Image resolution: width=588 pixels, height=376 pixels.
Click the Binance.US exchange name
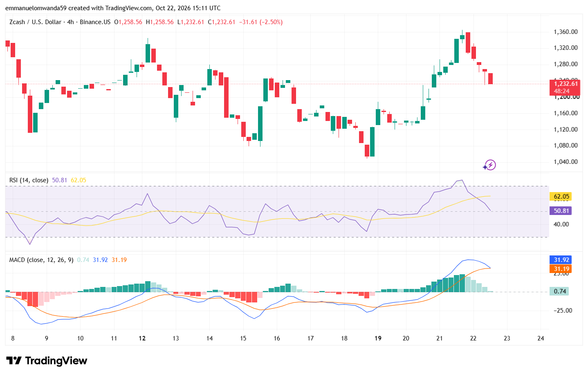tap(95, 22)
